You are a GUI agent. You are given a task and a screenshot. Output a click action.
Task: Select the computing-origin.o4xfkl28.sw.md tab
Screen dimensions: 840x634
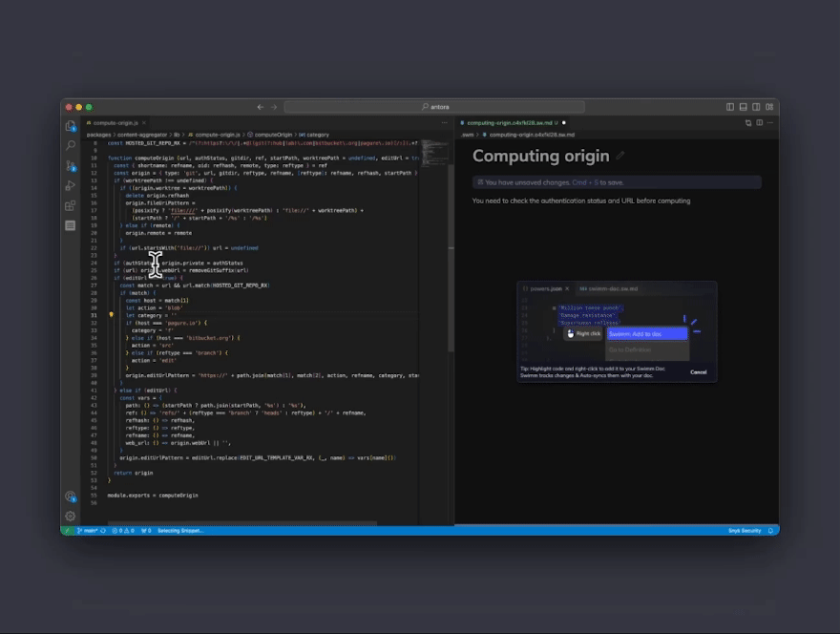point(509,123)
